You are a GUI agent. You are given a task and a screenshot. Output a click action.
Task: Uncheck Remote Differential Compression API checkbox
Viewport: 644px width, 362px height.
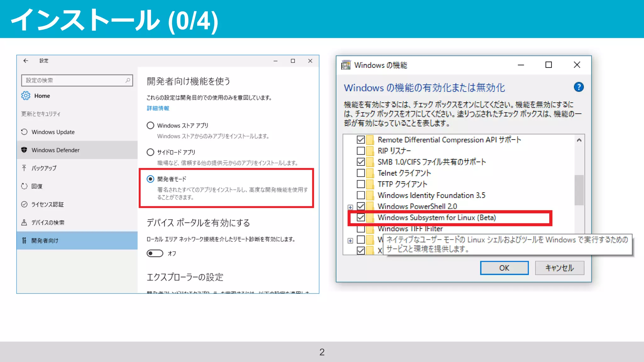[x=361, y=140]
